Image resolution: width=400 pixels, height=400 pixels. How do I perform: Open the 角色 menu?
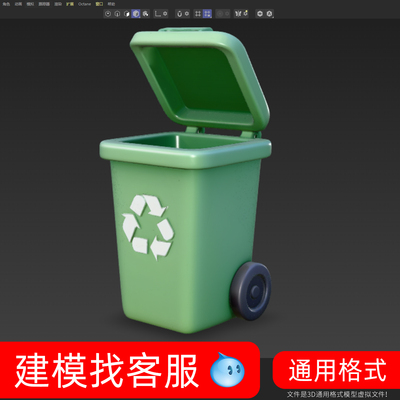pyautogui.click(x=6, y=4)
